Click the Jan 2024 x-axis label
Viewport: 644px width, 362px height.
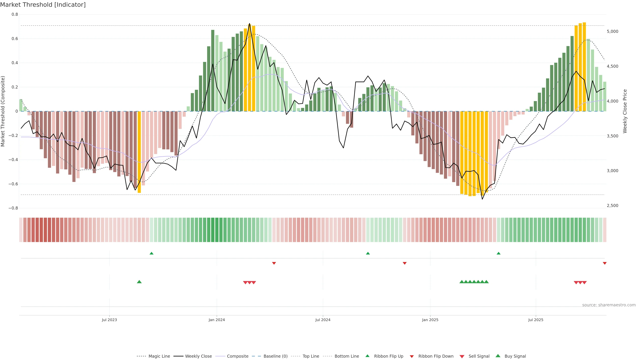(x=217, y=320)
